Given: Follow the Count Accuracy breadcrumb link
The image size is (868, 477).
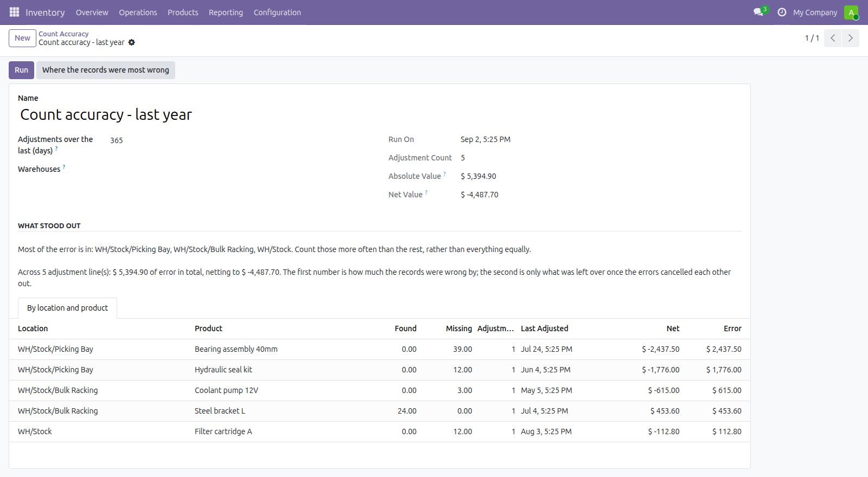Looking at the screenshot, I should pos(63,34).
